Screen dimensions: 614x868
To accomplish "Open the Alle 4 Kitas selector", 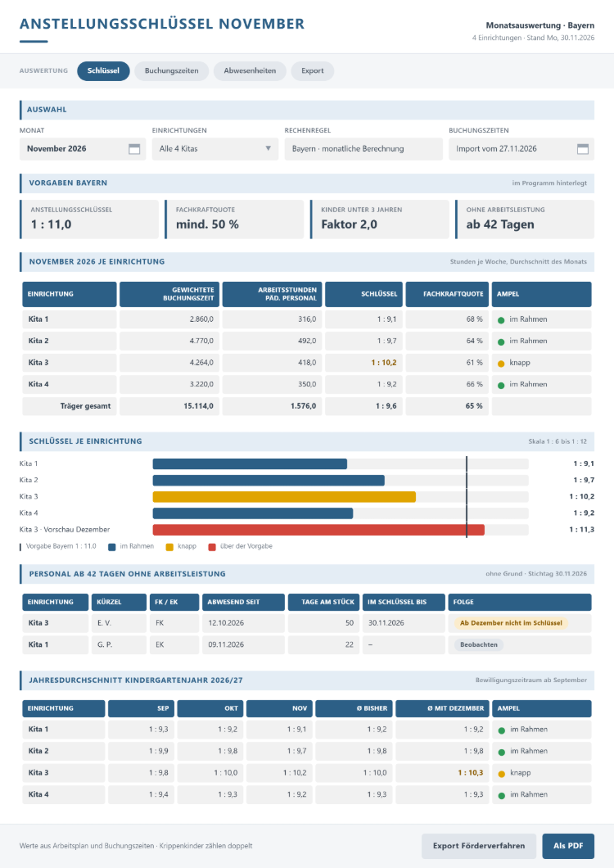I will tap(215, 149).
